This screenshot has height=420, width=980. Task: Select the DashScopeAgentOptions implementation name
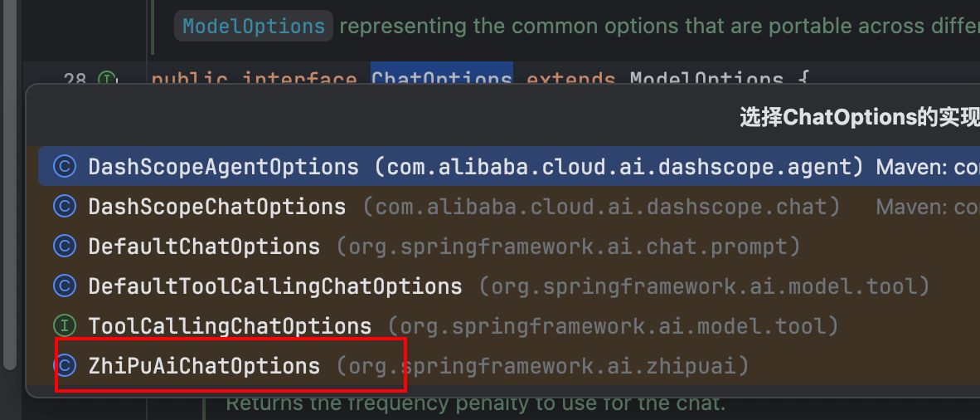click(223, 167)
